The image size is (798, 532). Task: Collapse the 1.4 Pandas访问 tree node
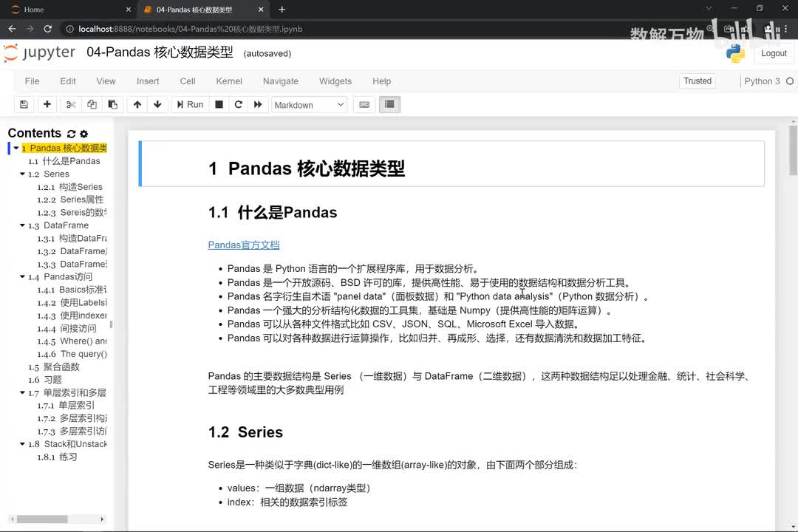(x=22, y=276)
